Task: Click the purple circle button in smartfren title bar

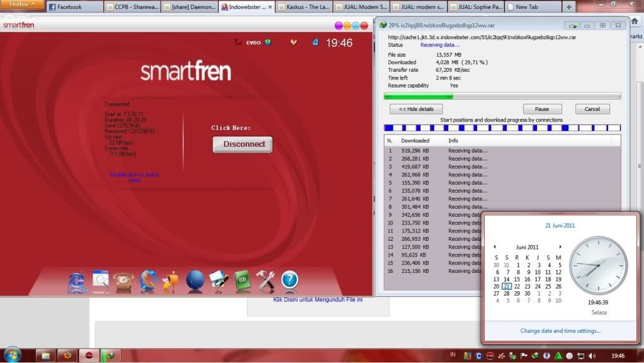Action: (x=339, y=26)
